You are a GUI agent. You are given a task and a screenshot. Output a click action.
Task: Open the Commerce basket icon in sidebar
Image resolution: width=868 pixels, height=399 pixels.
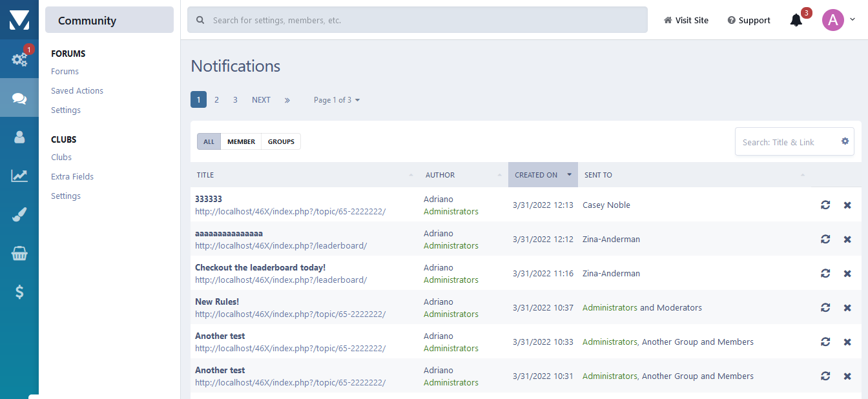coord(19,254)
